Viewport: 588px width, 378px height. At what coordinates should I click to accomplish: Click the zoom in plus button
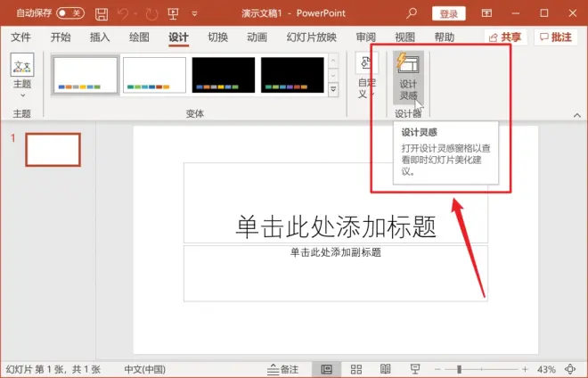coord(525,370)
